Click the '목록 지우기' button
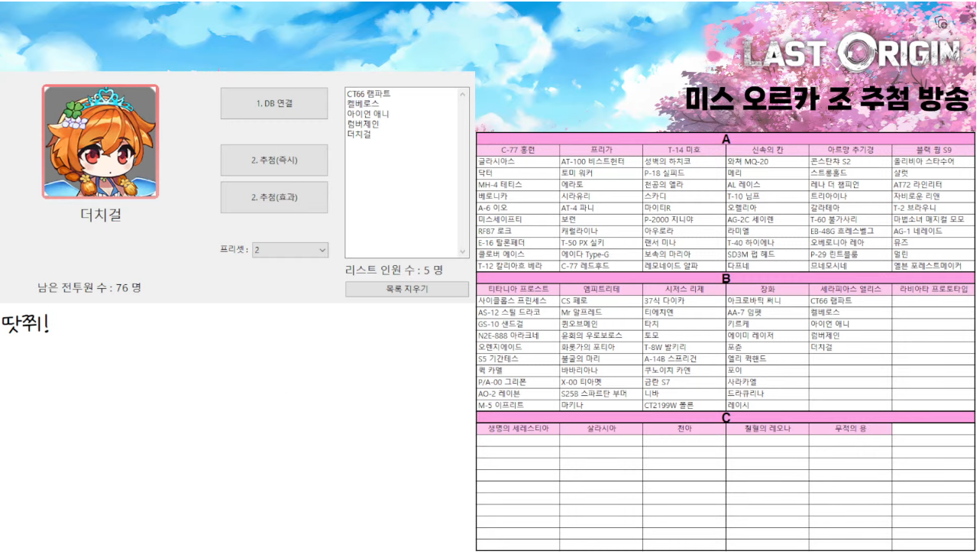 pos(407,290)
